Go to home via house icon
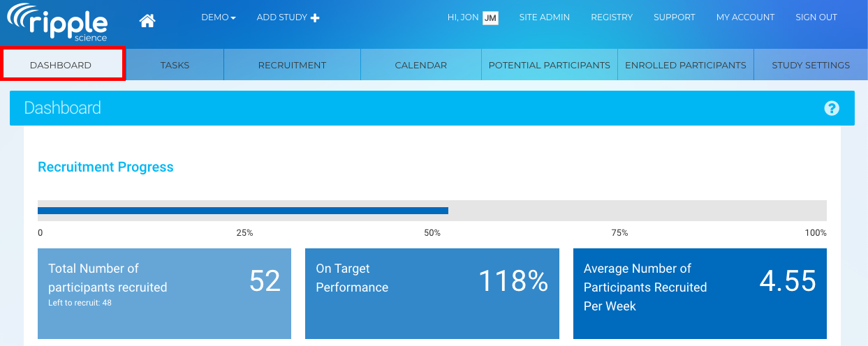Viewport: 868px width, 346px height. [147, 21]
